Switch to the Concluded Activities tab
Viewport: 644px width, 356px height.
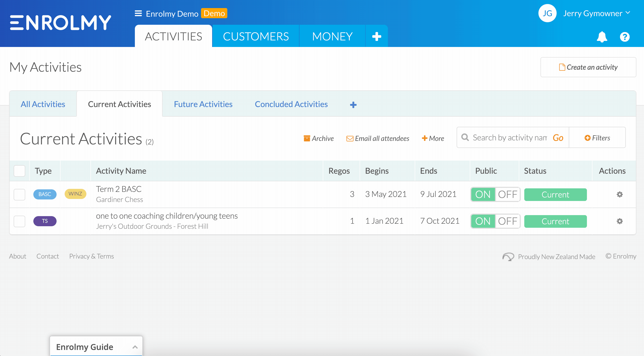click(291, 104)
